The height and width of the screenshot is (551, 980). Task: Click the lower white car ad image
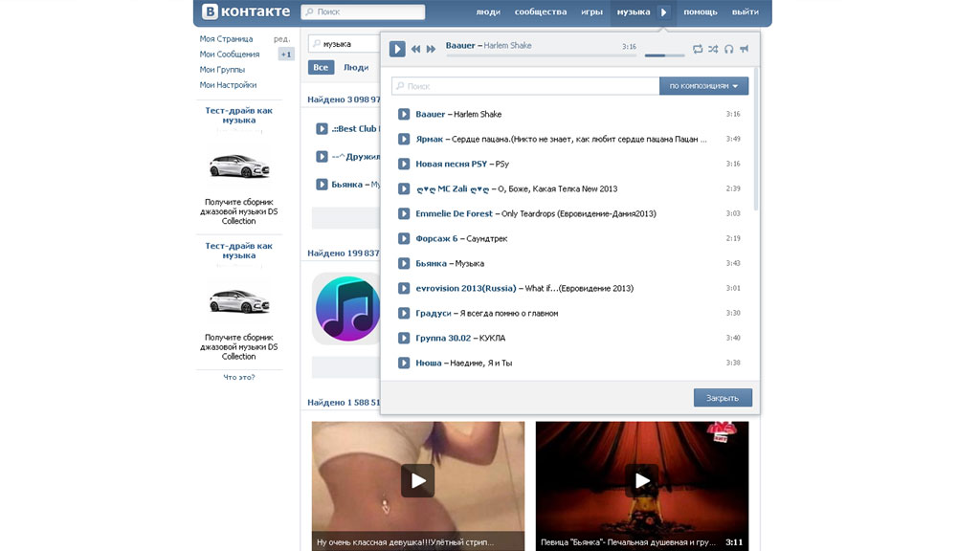pyautogui.click(x=238, y=301)
